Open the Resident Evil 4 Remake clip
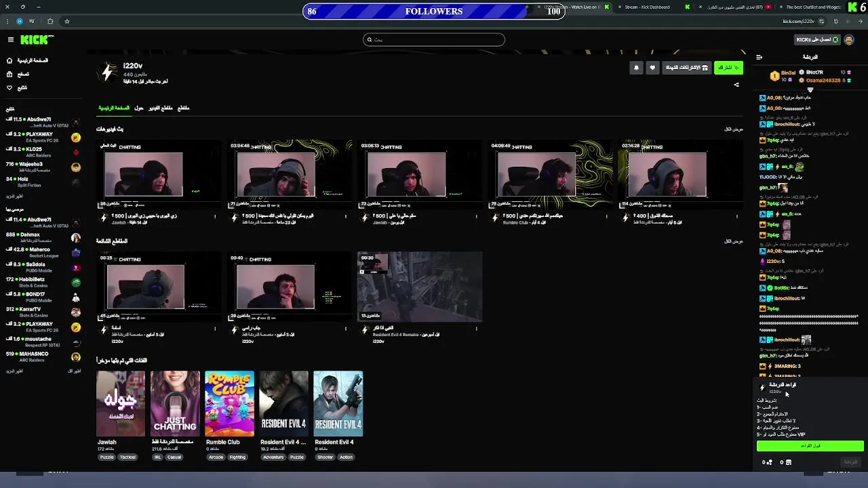868x488 pixels. 420,287
